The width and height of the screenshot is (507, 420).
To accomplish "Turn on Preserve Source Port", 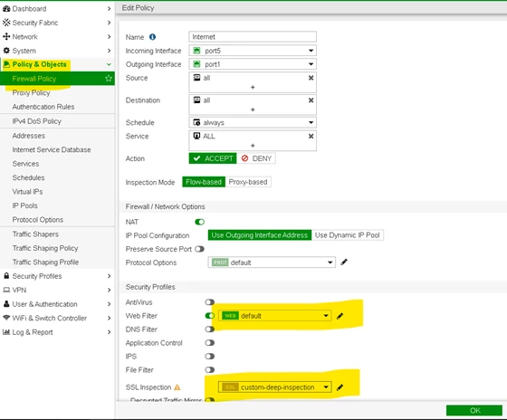I will [x=199, y=249].
